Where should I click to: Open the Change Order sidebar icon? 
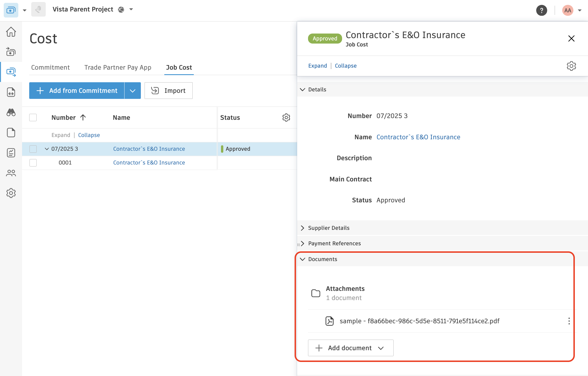pos(11,92)
